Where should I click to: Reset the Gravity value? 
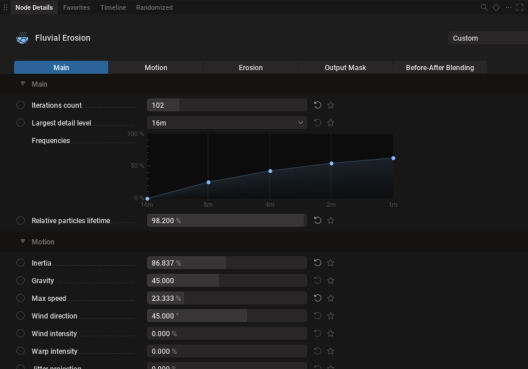point(317,280)
